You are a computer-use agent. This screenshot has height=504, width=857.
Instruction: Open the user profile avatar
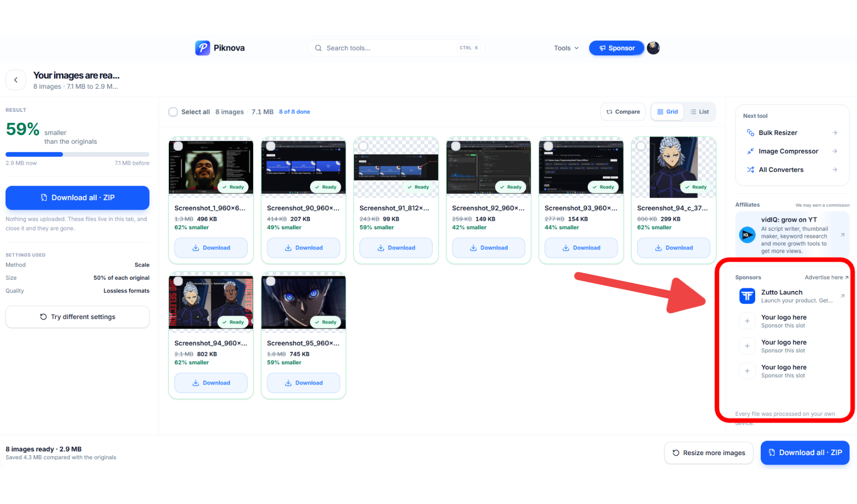point(653,48)
